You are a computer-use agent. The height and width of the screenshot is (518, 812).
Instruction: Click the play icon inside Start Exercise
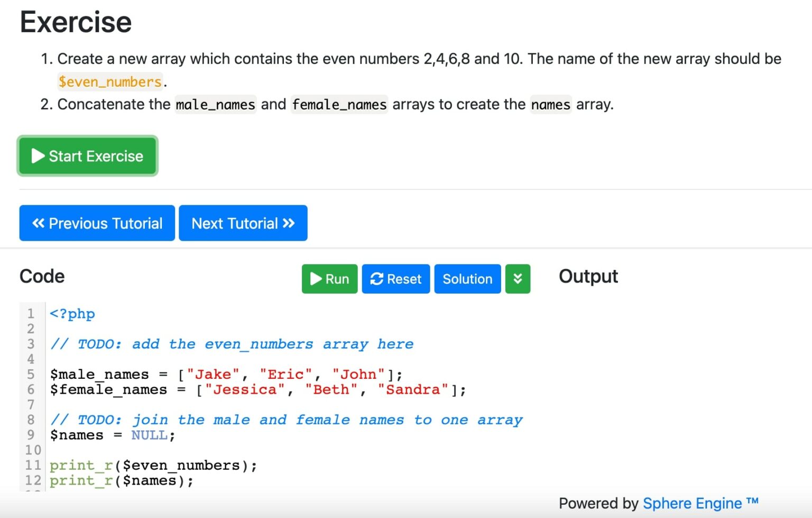click(37, 156)
